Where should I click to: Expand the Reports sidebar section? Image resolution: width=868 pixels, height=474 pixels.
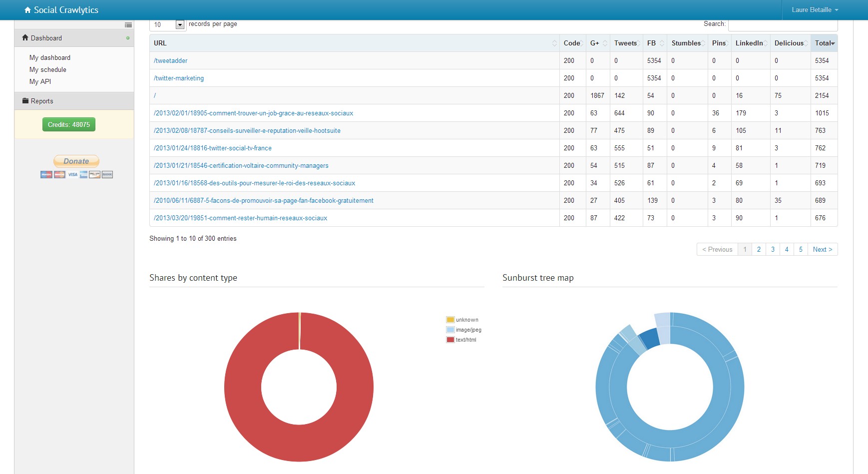[x=42, y=101]
